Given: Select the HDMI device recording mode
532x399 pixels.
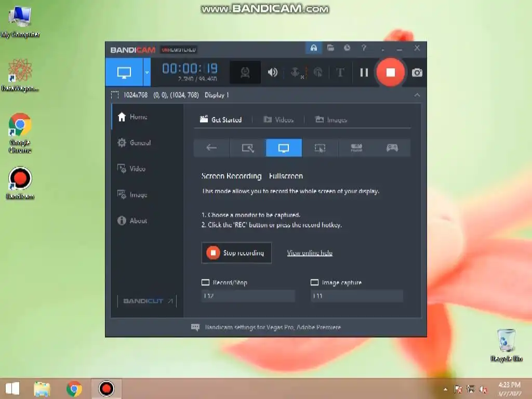Looking at the screenshot, I should coord(356,148).
